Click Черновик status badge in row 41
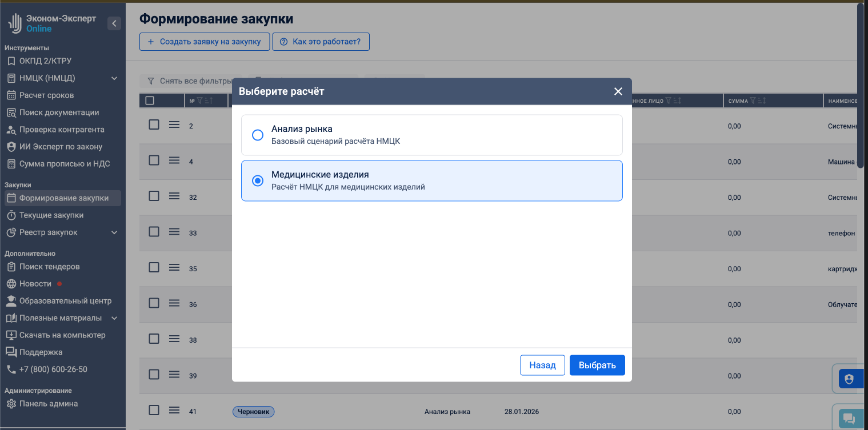The image size is (868, 430). (x=253, y=411)
